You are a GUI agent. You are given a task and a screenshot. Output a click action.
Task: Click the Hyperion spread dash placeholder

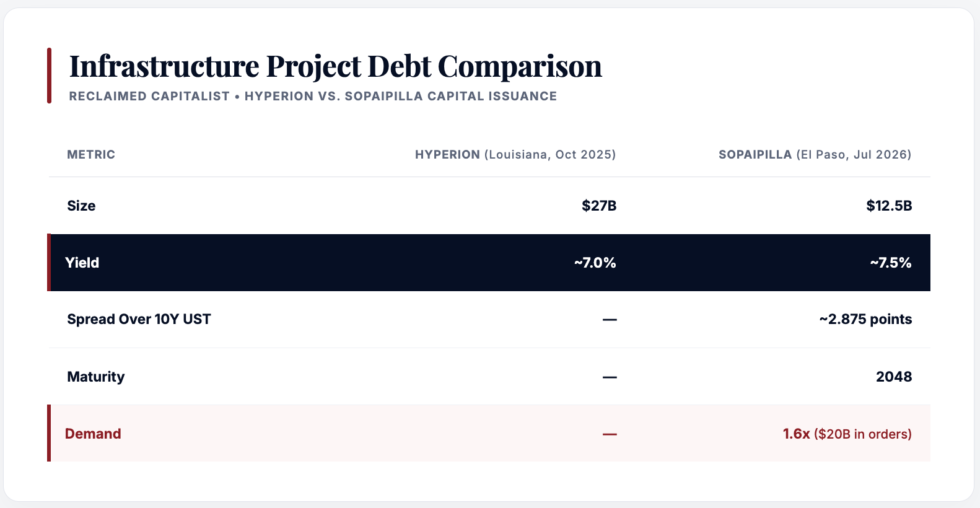[610, 320]
